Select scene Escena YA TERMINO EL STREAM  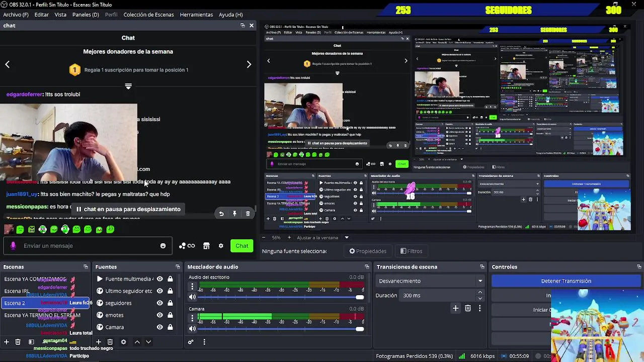point(45,315)
